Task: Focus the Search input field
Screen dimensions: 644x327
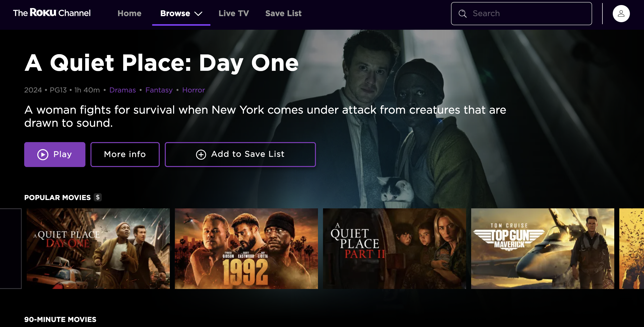Action: coord(521,14)
